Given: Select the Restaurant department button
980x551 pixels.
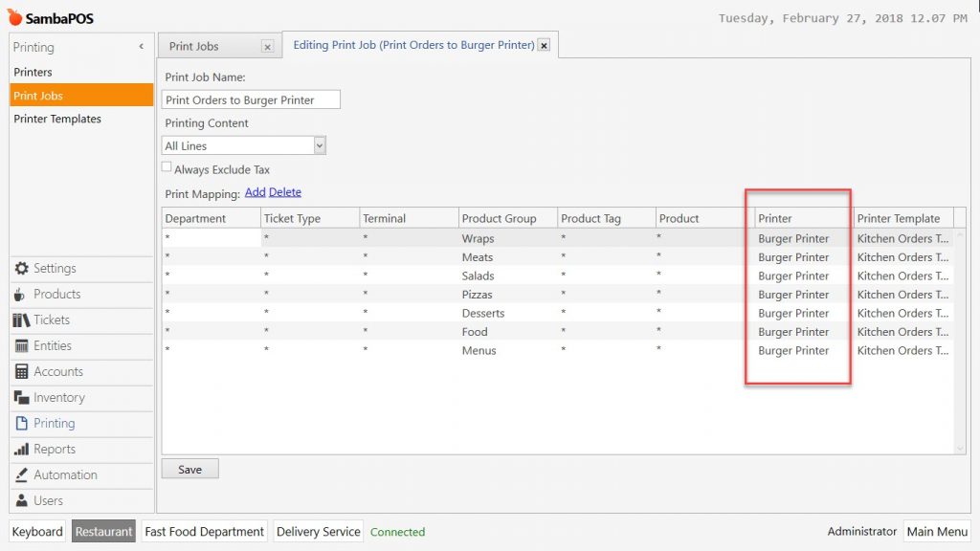Looking at the screenshot, I should (103, 532).
